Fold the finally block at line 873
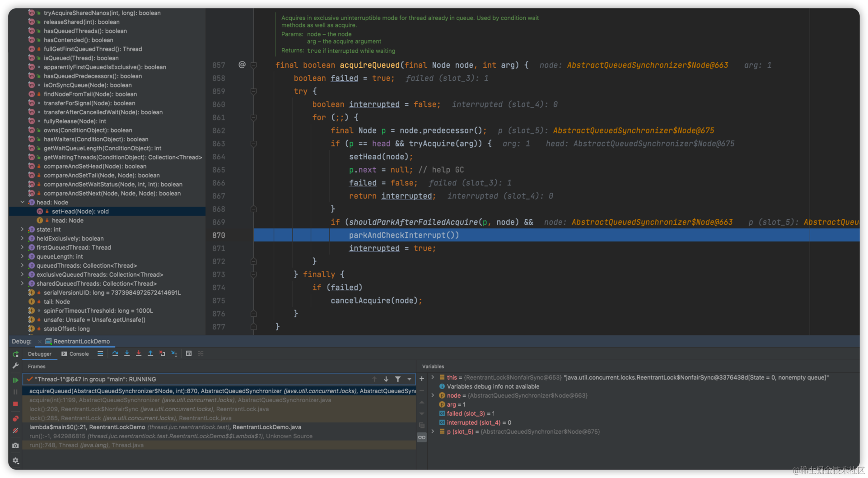The image size is (868, 478). click(254, 274)
